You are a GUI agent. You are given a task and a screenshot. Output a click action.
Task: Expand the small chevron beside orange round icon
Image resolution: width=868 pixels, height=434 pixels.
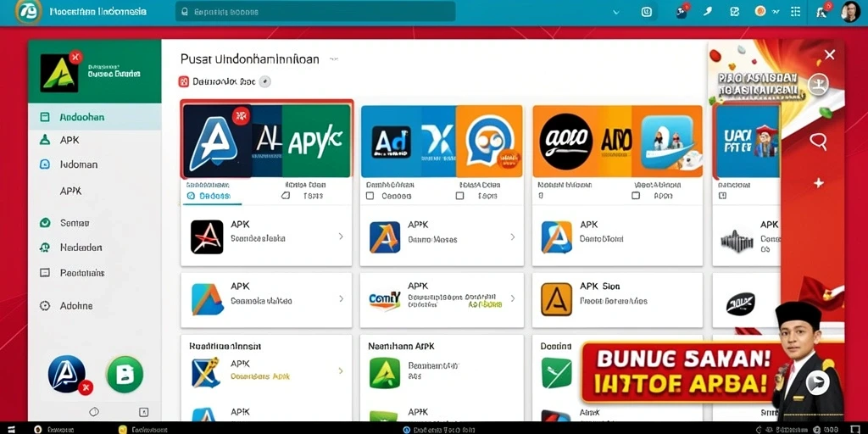pos(776,12)
